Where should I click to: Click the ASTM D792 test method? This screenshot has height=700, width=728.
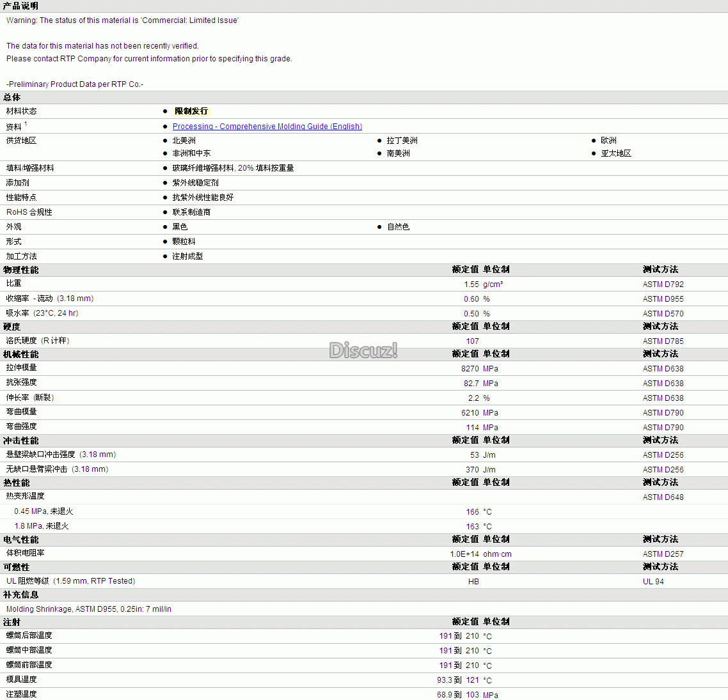point(663,284)
